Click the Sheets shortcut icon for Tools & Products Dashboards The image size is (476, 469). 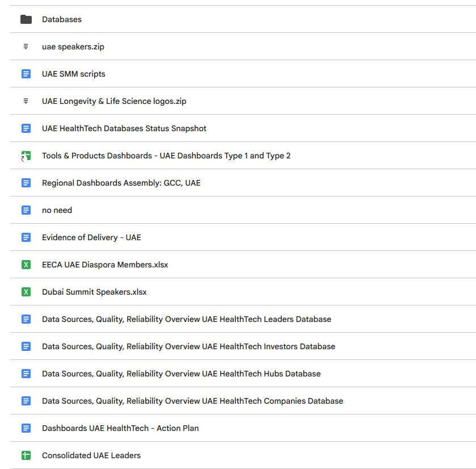click(26, 156)
